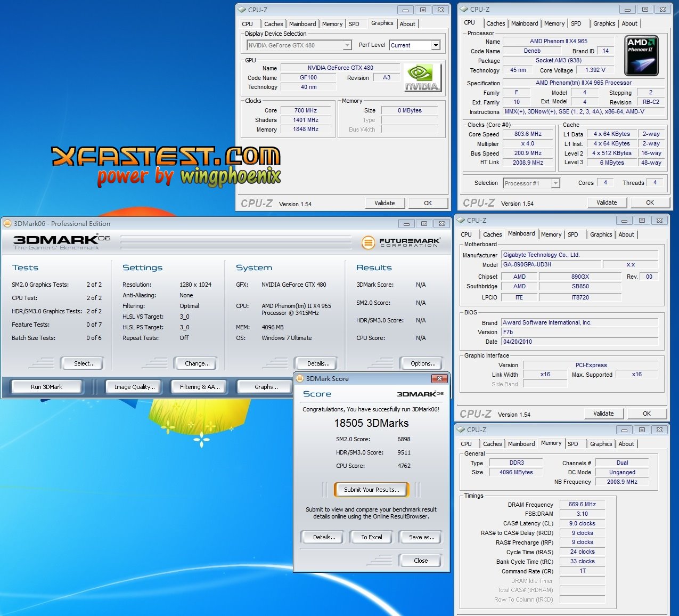Click the CPU-Z icon in Mainboard window
Image resolution: width=679 pixels, height=616 pixels.
click(461, 220)
